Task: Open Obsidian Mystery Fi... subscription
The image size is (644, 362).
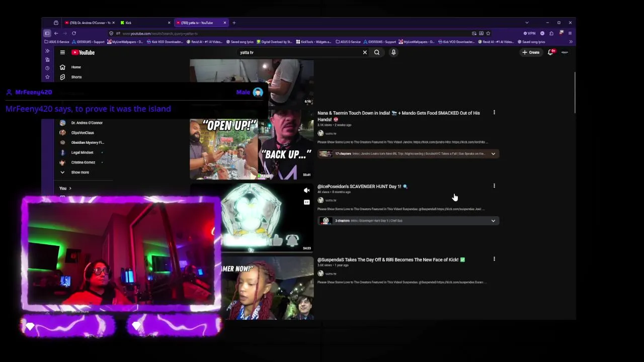Action: pos(83,142)
